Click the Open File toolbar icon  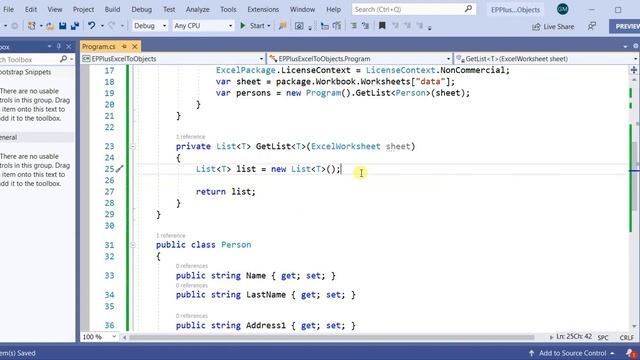[50, 26]
